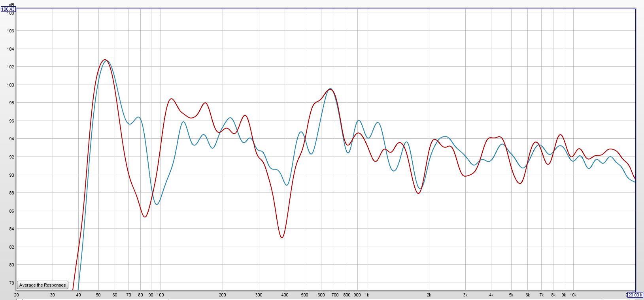Click the 600 label on the frequency axis
This screenshot has height=300, width=644.
point(321,295)
